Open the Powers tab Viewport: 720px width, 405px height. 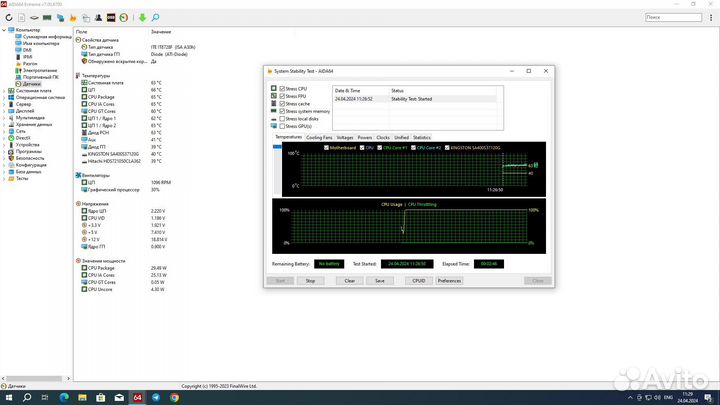365,137
